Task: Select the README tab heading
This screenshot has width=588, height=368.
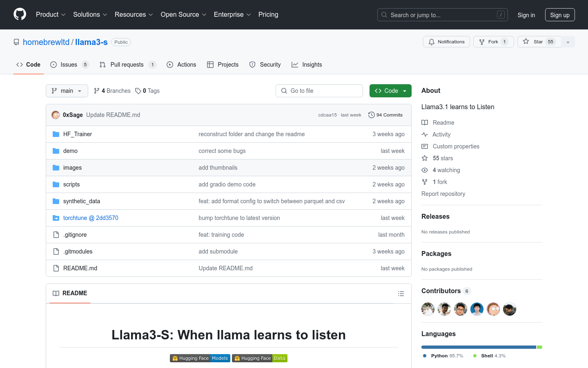Action: (x=70, y=293)
